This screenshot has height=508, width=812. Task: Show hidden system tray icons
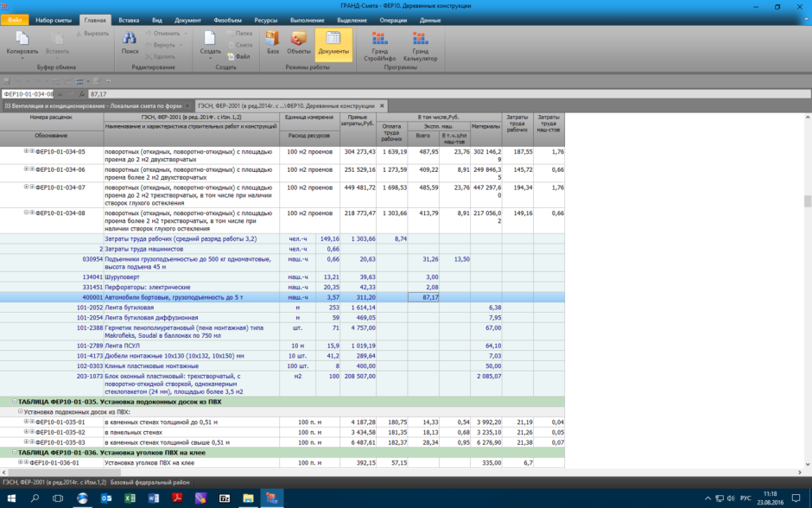[x=707, y=498]
